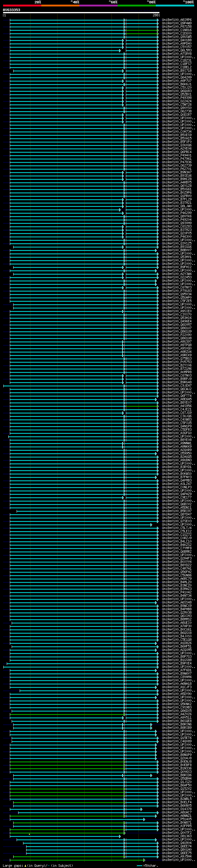The height and width of the screenshot is (868, 197).
Task: Select label UniRef100_B9RPJ9
Action: tap(177, 379)
